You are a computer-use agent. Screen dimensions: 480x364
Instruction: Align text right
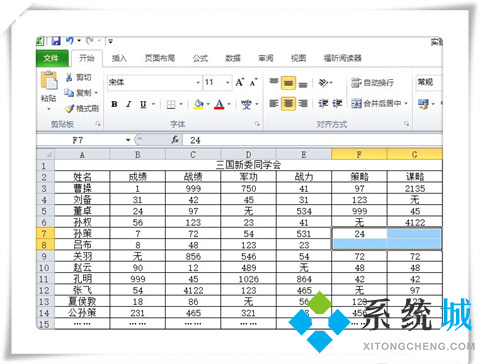[x=303, y=104]
